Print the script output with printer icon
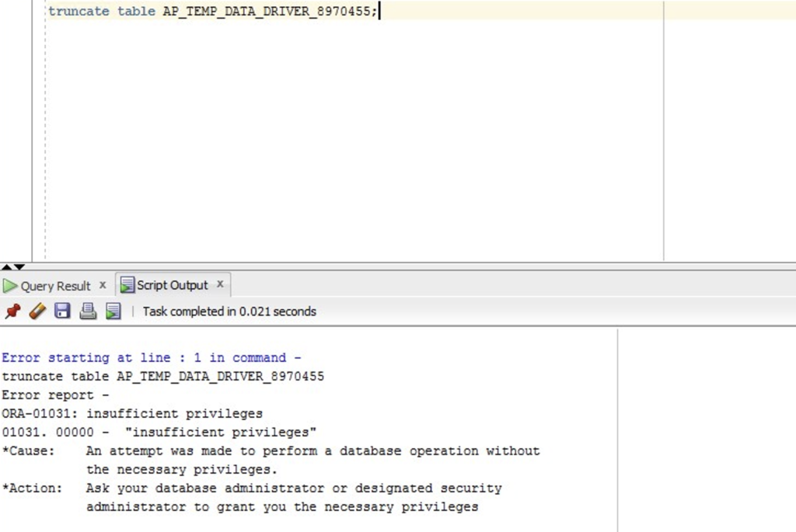Image resolution: width=796 pixels, height=532 pixels. tap(88, 311)
